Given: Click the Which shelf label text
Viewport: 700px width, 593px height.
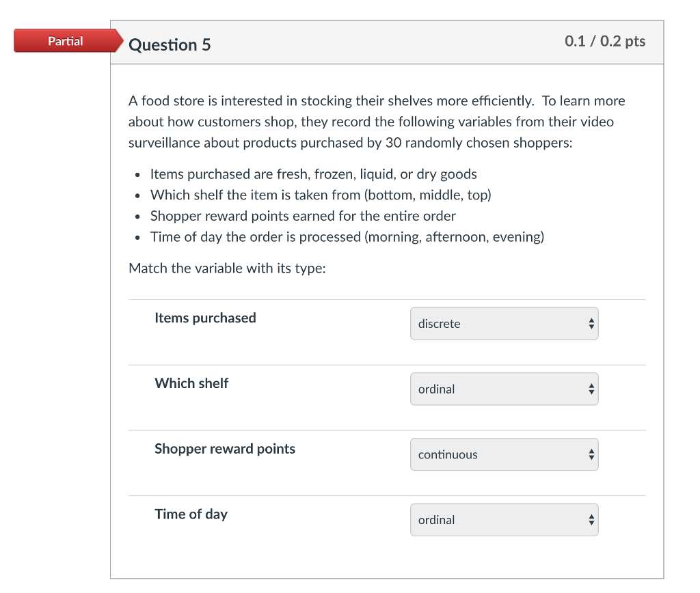Looking at the screenshot, I should point(191,383).
